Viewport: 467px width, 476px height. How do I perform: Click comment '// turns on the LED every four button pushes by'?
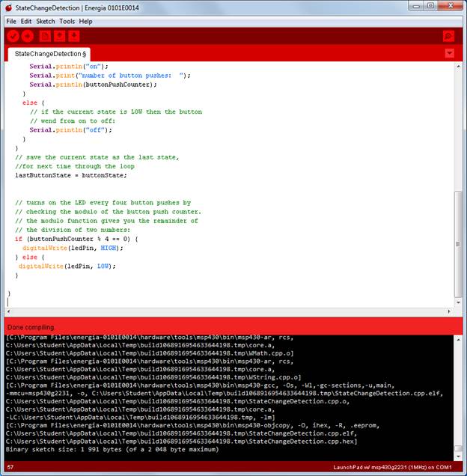click(103, 203)
